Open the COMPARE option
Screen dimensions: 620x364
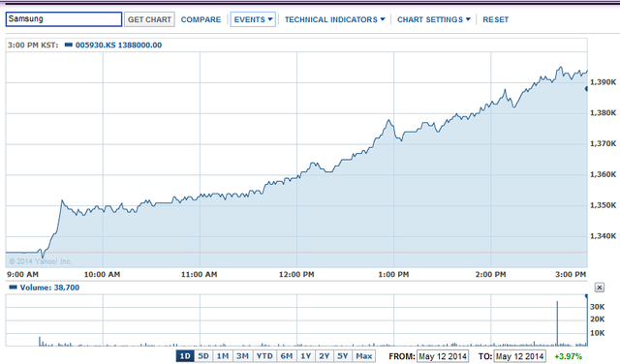click(201, 19)
